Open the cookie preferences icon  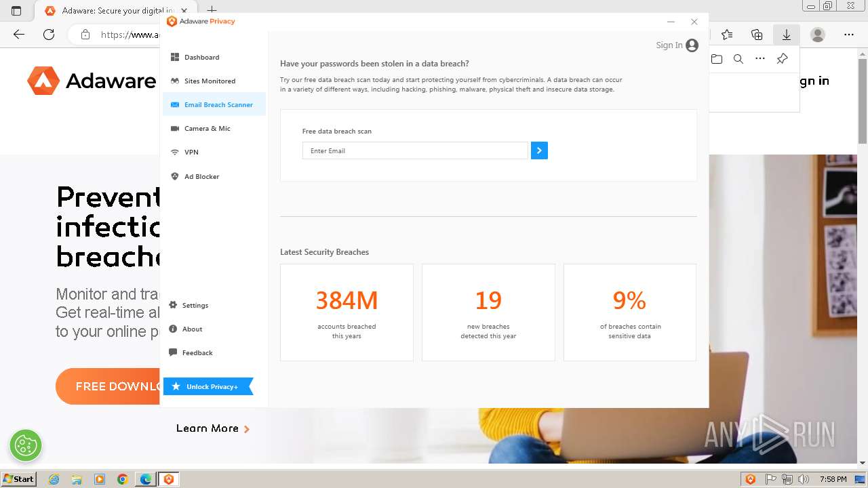coord(26,445)
